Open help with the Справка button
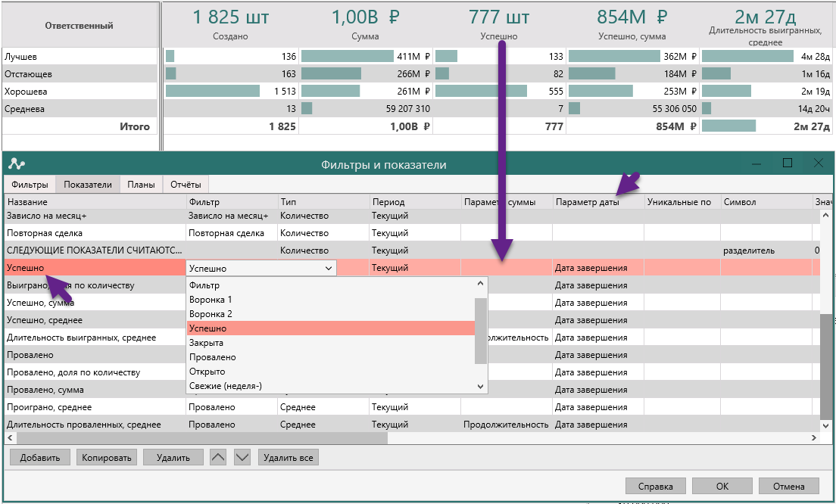 coord(655,486)
